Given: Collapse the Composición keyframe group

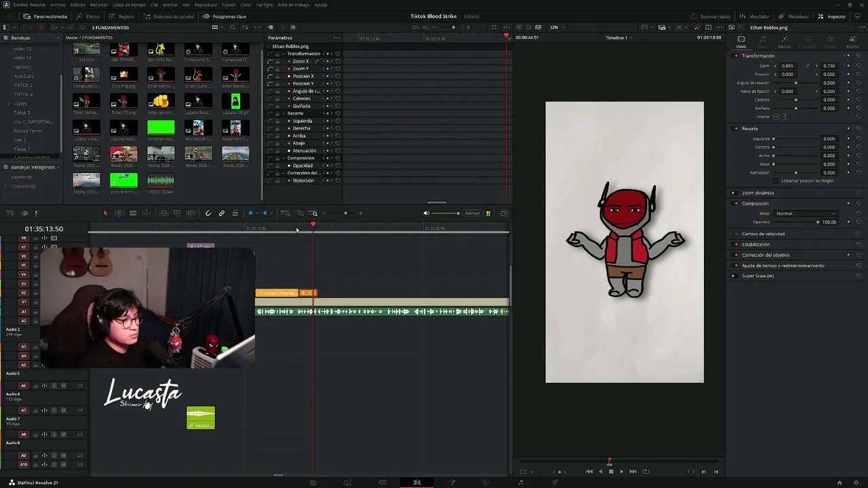Looking at the screenshot, I should click(x=283, y=158).
